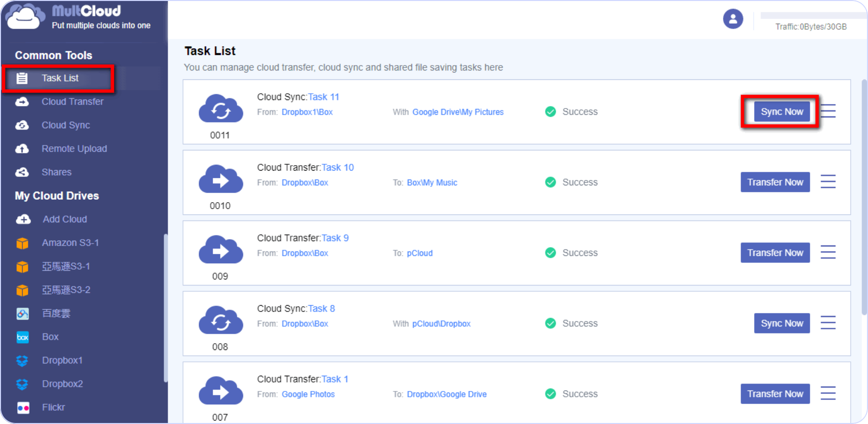Open the Box cloud drive icon

(23, 337)
